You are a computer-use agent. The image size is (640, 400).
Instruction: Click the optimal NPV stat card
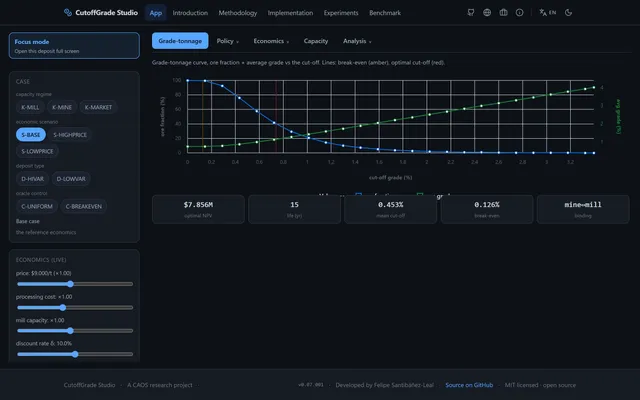(x=198, y=209)
